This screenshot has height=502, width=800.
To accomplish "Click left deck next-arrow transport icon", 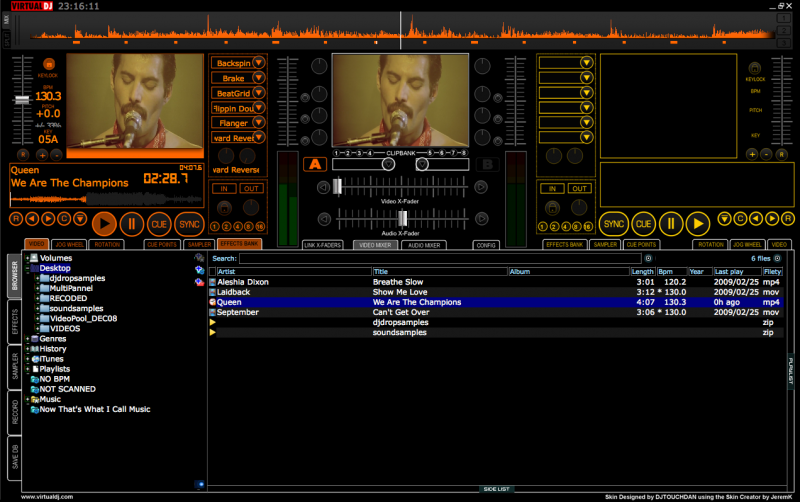I will (48, 219).
